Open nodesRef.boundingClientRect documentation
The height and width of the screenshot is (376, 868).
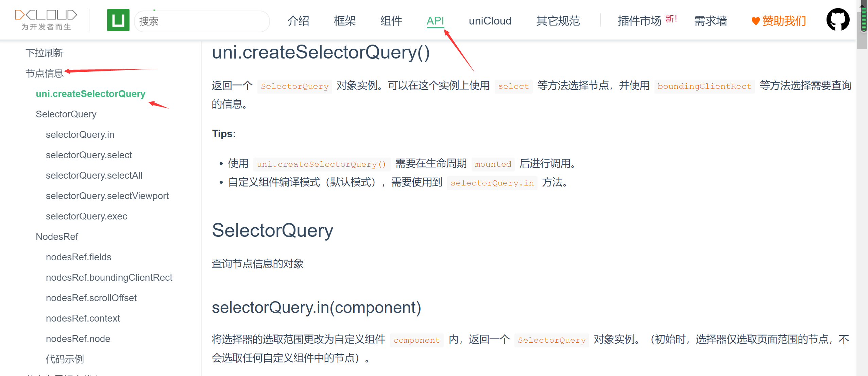[x=109, y=277]
